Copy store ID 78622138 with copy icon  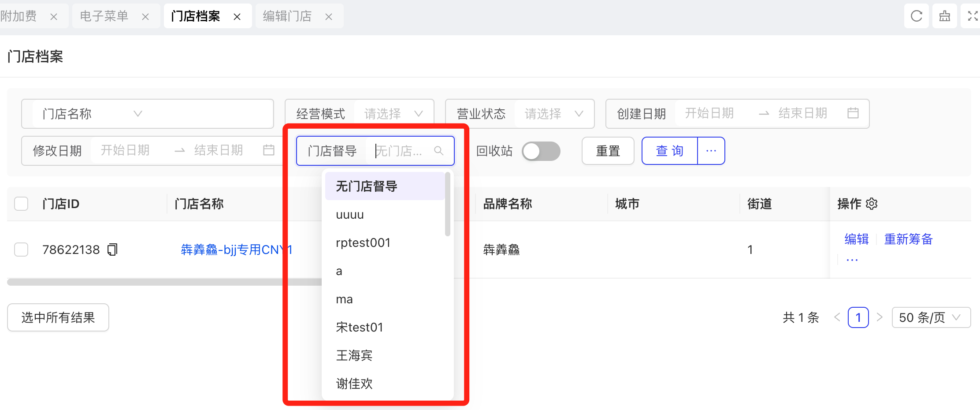pos(113,250)
